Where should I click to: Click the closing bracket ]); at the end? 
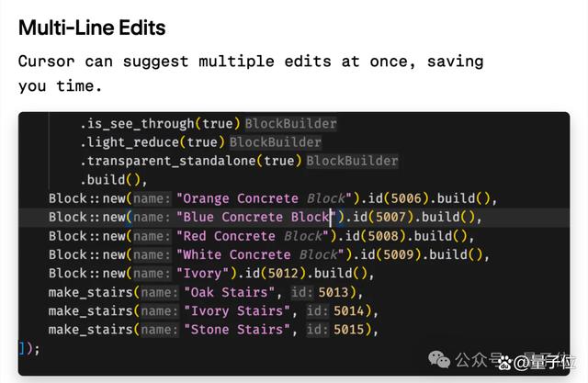[29, 347]
